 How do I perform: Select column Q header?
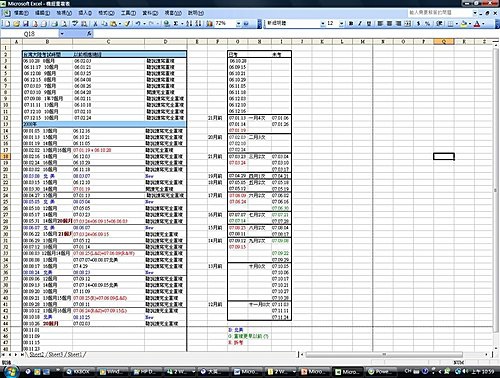coord(444,42)
